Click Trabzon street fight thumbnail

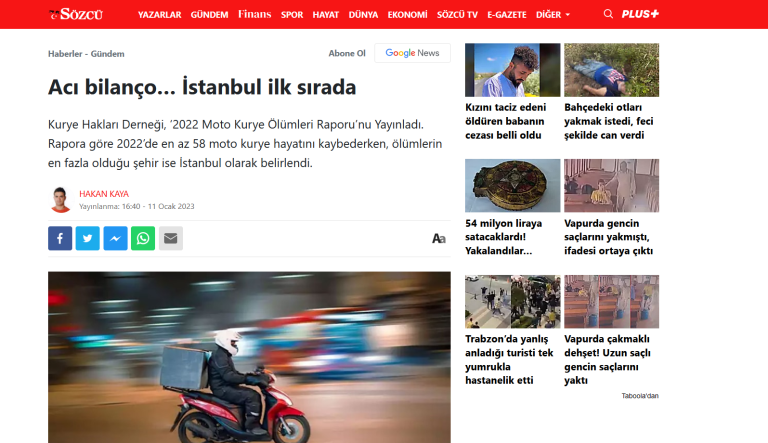[512, 301]
